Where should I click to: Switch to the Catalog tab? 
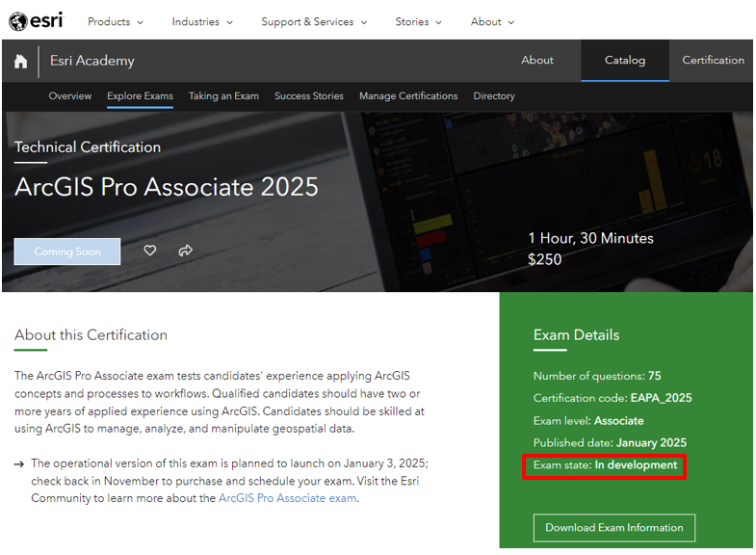(625, 60)
